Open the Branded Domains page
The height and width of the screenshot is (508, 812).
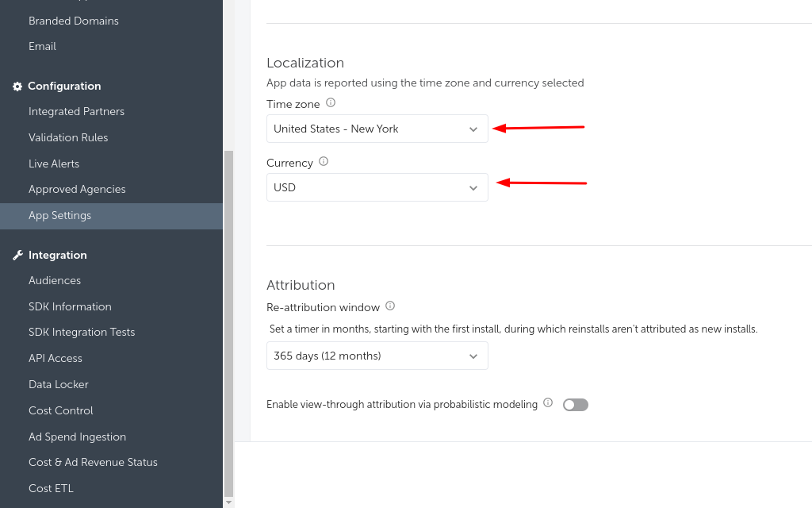click(72, 21)
